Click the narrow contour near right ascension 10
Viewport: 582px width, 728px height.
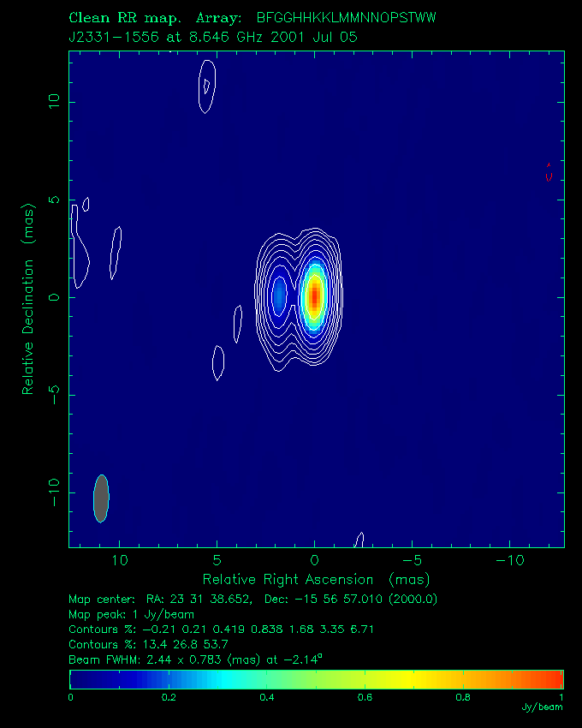tap(116, 253)
